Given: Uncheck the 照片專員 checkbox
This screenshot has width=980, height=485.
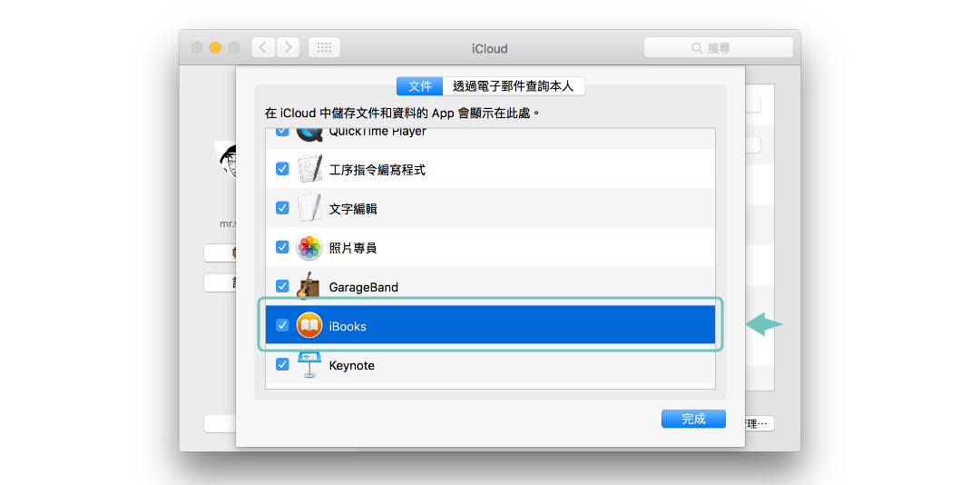Looking at the screenshot, I should pos(282,247).
